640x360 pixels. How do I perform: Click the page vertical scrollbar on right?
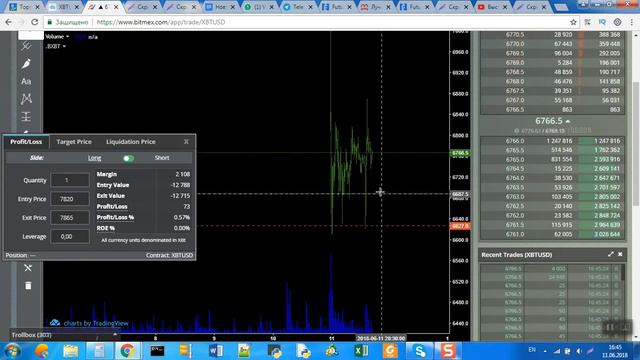click(636, 143)
